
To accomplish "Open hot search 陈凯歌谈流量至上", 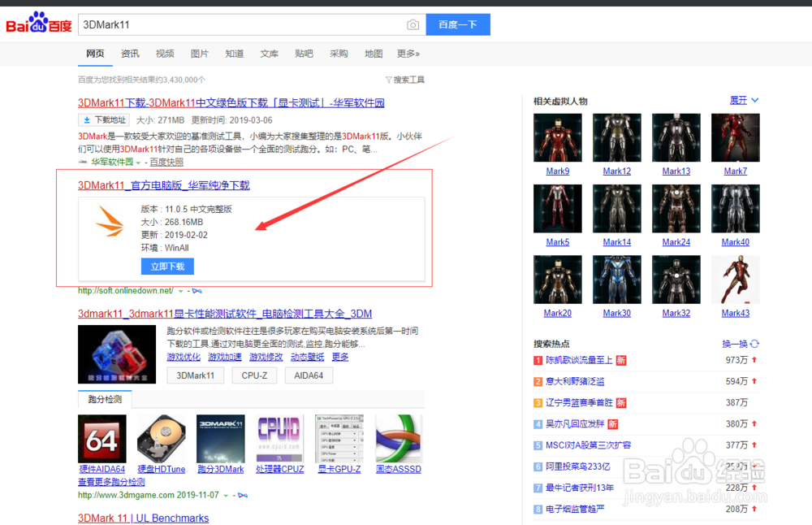I will pos(579,360).
